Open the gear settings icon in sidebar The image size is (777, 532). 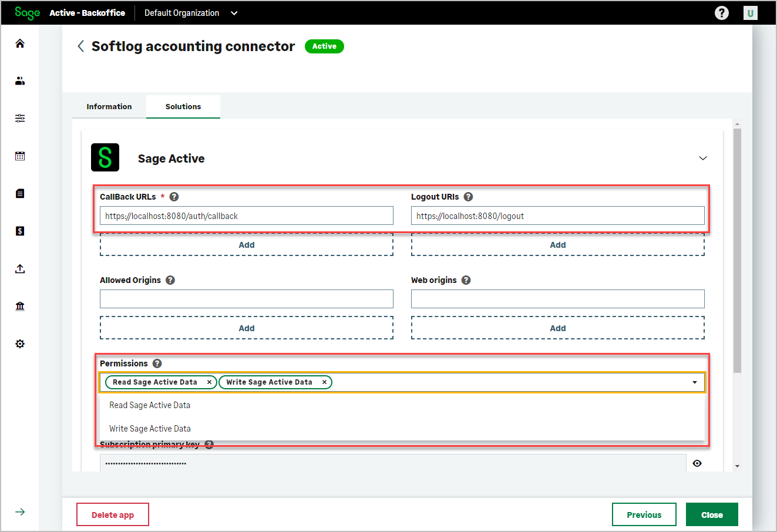pyautogui.click(x=20, y=344)
